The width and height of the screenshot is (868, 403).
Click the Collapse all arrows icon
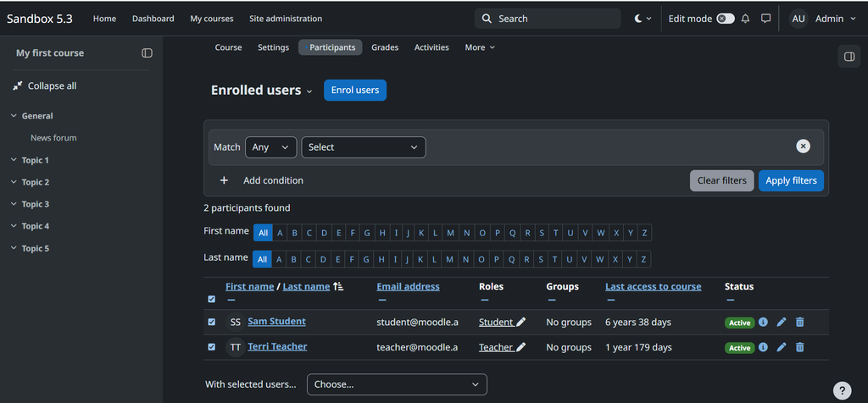[x=18, y=86]
